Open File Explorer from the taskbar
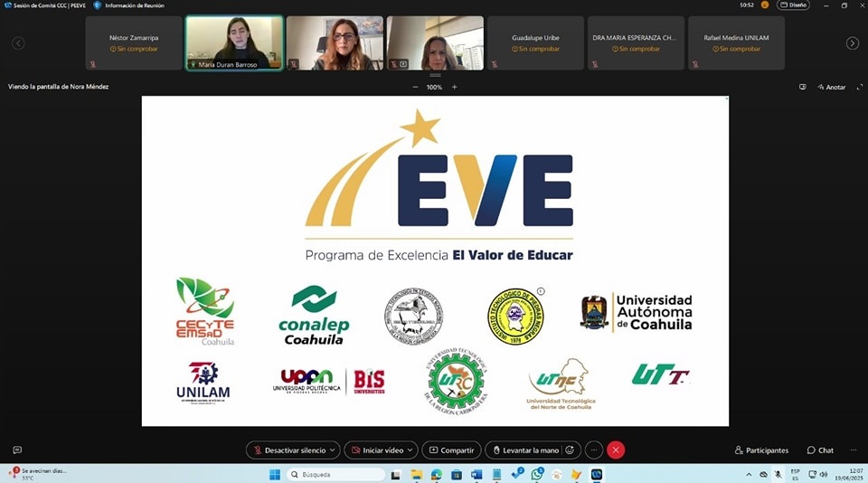The width and height of the screenshot is (868, 483). coord(416,474)
